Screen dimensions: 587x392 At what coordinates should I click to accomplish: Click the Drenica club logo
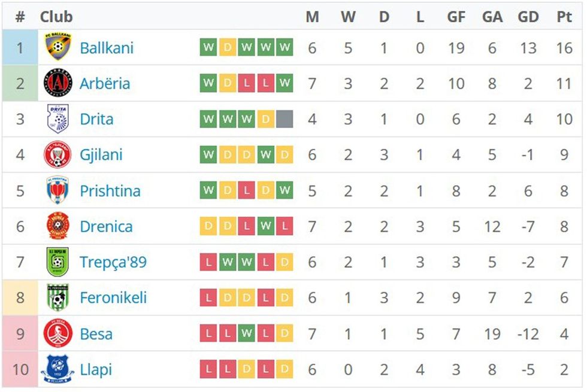58,226
